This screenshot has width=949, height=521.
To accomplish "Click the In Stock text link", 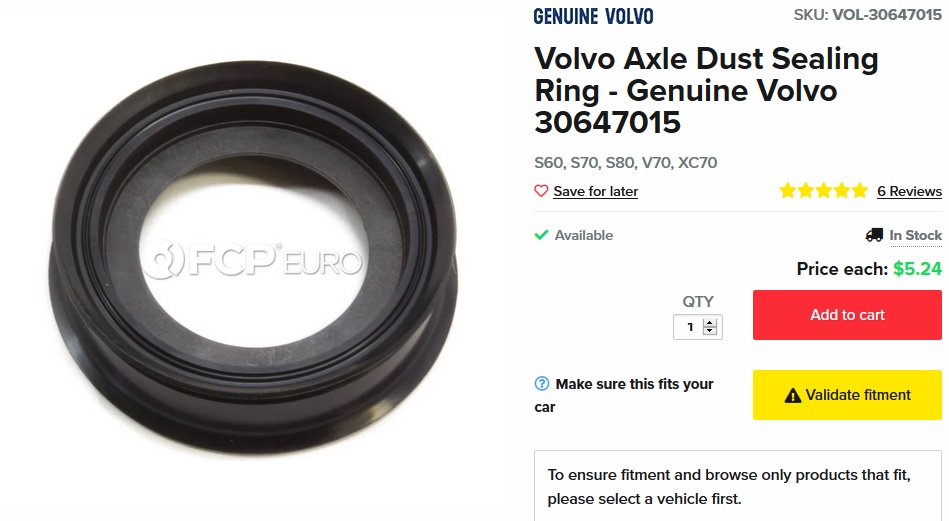I will tap(915, 235).
